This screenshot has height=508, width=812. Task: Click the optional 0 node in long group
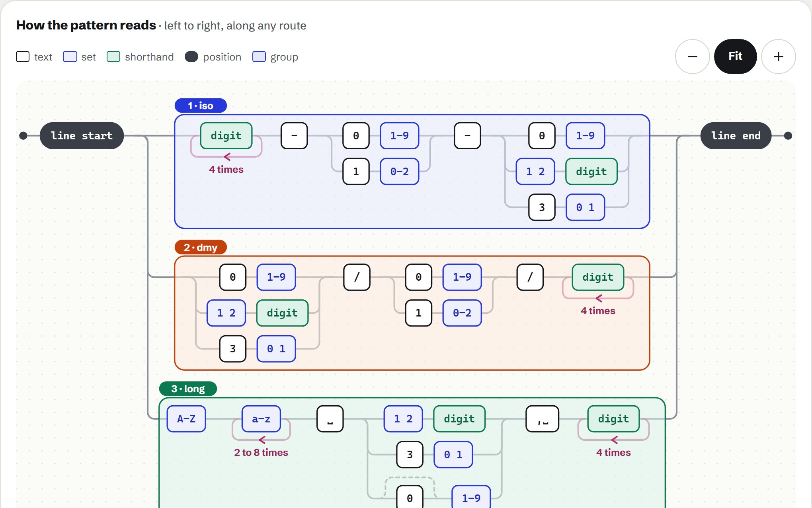coord(410,497)
